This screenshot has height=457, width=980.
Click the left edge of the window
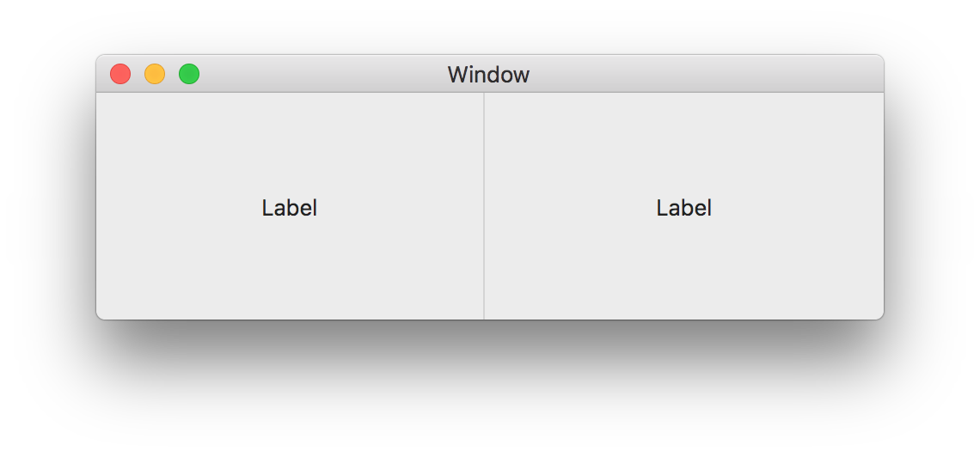coord(97,206)
